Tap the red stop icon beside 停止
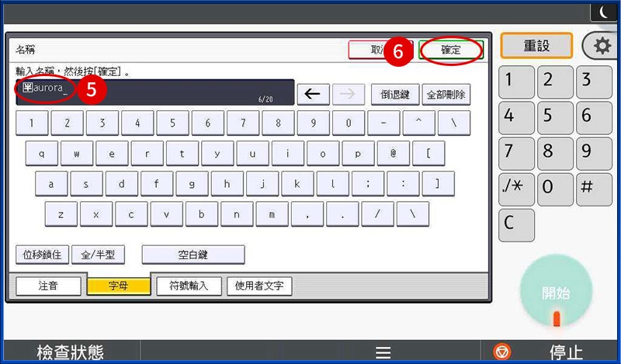The height and width of the screenshot is (364, 621). tap(501, 352)
